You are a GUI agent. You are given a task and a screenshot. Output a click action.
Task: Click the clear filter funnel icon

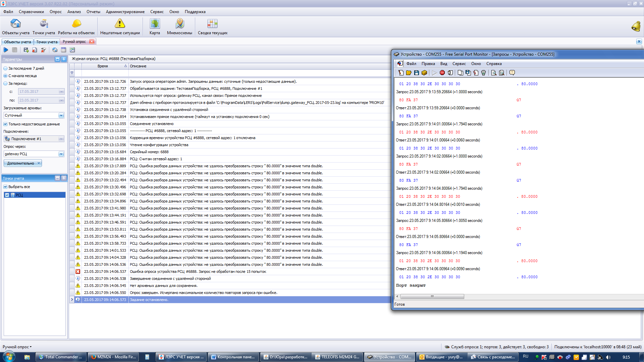tap(43, 50)
